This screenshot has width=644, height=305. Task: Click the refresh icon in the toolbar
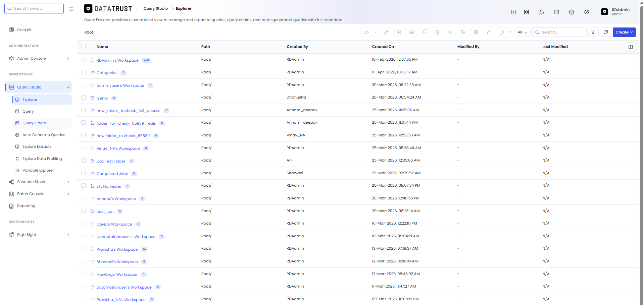605,32
